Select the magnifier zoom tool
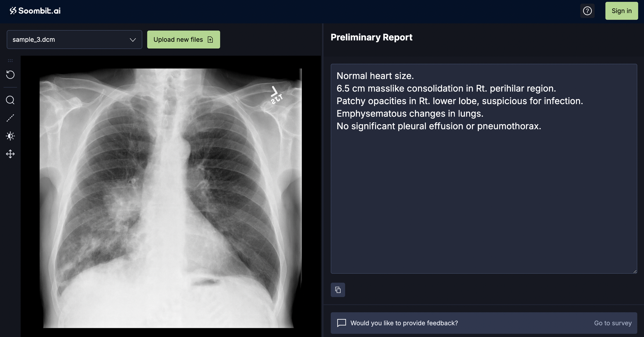 click(x=10, y=100)
